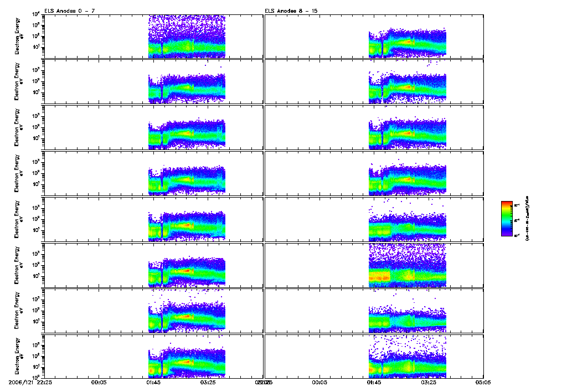Click "00:05" tick label under Anodes 0-7 column
Image resolution: width=567 pixels, height=392 pixels.
click(99, 382)
